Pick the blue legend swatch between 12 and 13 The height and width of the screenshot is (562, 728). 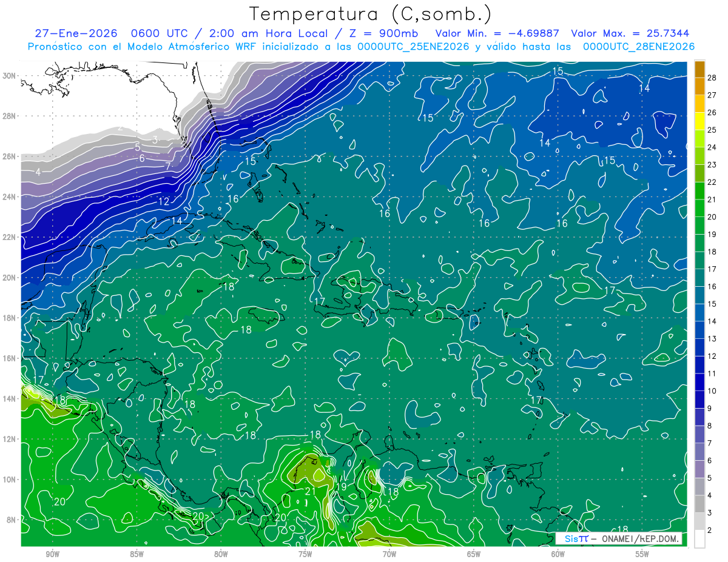[699, 347]
